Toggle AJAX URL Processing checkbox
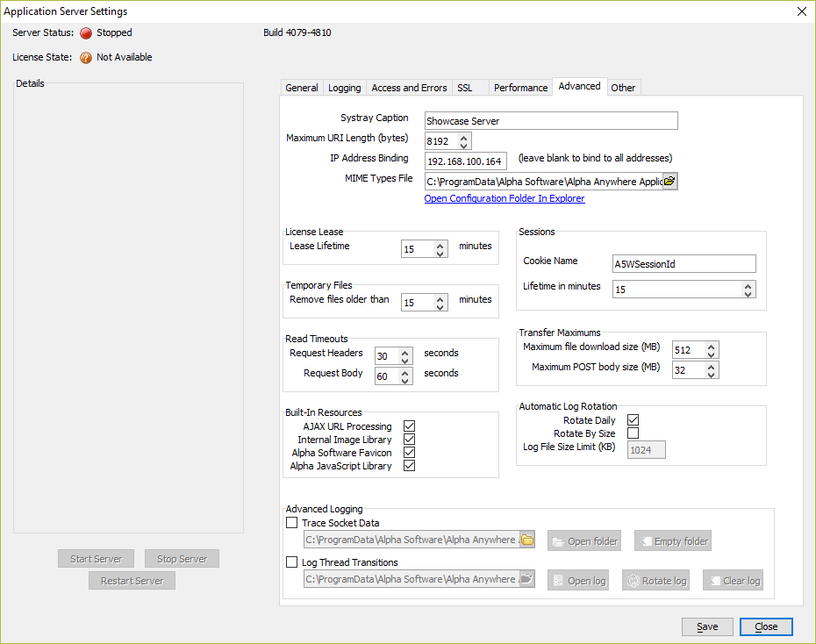This screenshot has width=816, height=644. [x=410, y=426]
